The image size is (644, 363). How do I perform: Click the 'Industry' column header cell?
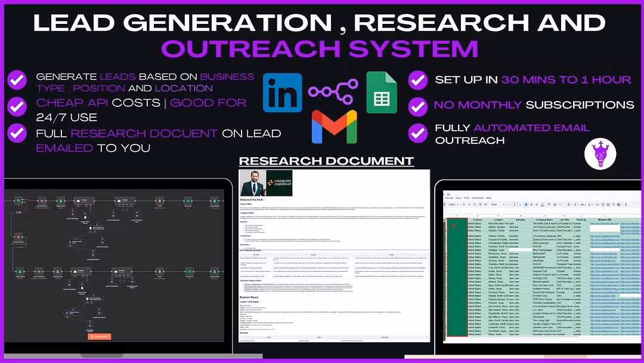(521, 220)
